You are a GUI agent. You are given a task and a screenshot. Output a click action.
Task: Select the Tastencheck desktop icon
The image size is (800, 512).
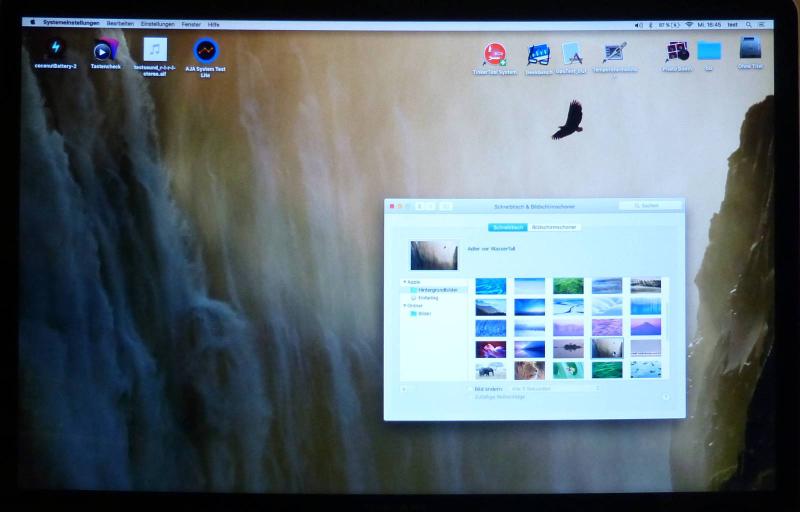(x=106, y=50)
